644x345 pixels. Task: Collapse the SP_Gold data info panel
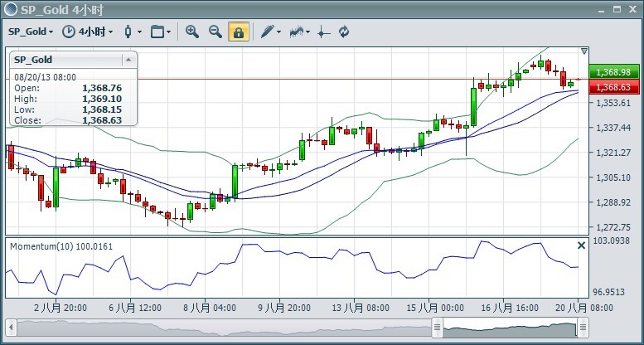(x=128, y=60)
